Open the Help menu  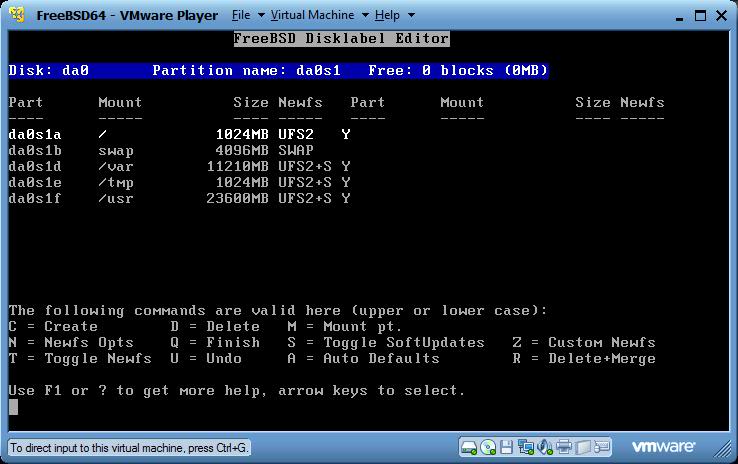tap(387, 15)
